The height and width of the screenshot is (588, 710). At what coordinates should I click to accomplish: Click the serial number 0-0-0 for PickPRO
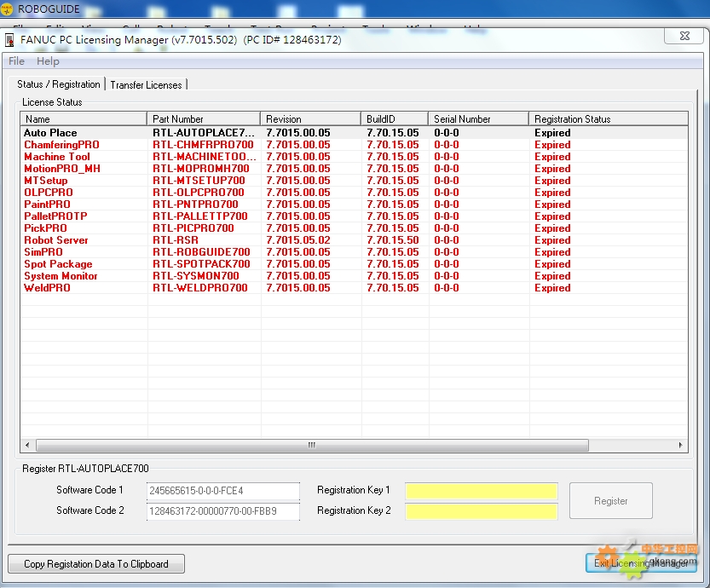coord(447,228)
